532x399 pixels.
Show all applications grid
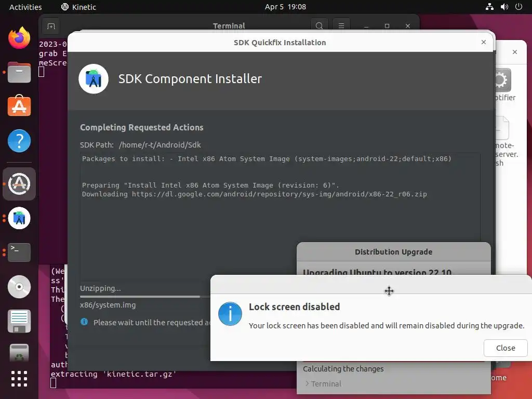coord(19,379)
